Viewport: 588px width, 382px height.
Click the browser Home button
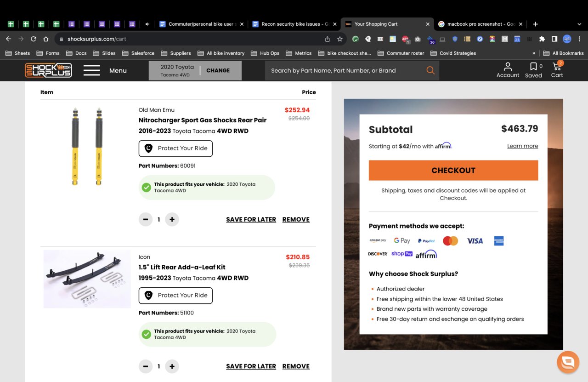click(46, 39)
